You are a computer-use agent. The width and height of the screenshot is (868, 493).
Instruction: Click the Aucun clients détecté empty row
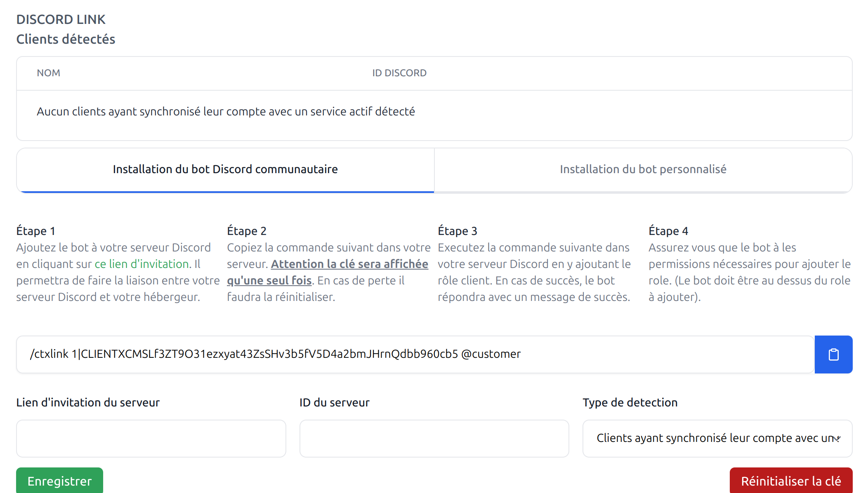point(226,112)
